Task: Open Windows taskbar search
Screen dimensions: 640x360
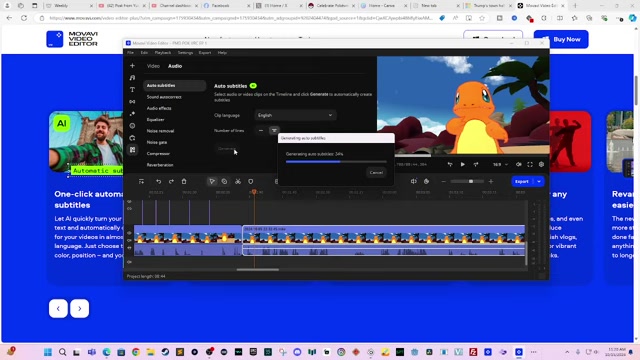Action: pyautogui.click(x=62, y=352)
